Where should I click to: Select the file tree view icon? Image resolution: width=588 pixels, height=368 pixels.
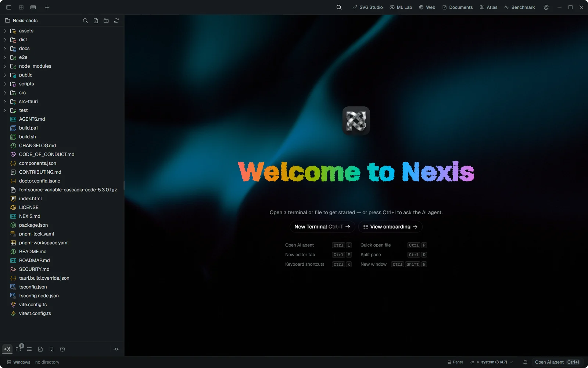click(x=7, y=349)
